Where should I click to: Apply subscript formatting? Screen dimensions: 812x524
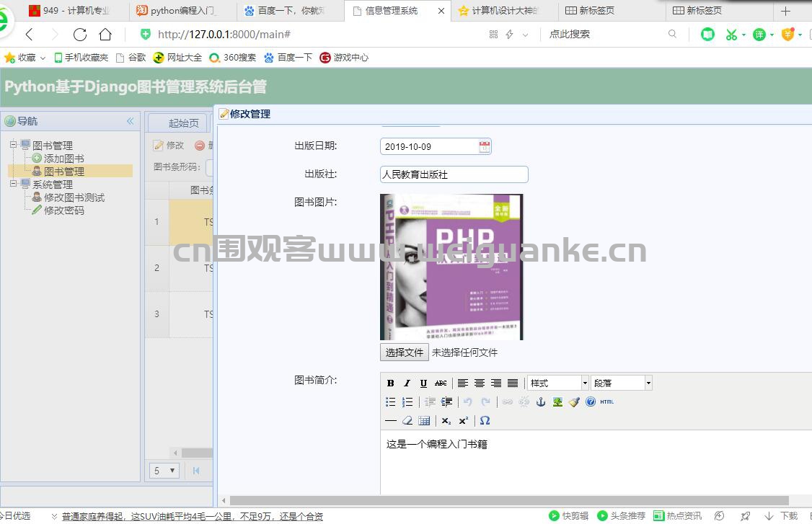click(446, 420)
